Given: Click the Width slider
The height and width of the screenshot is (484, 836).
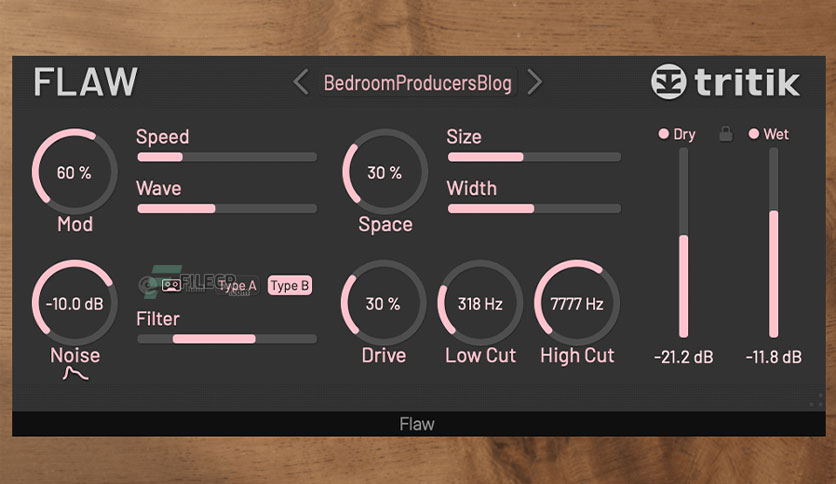Looking at the screenshot, I should (x=534, y=208).
